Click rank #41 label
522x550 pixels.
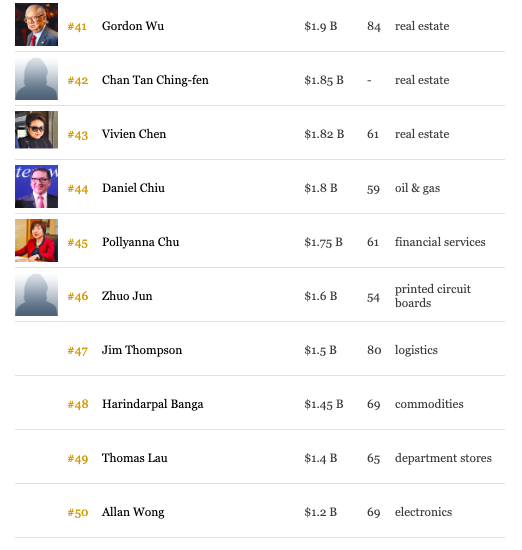(x=77, y=27)
